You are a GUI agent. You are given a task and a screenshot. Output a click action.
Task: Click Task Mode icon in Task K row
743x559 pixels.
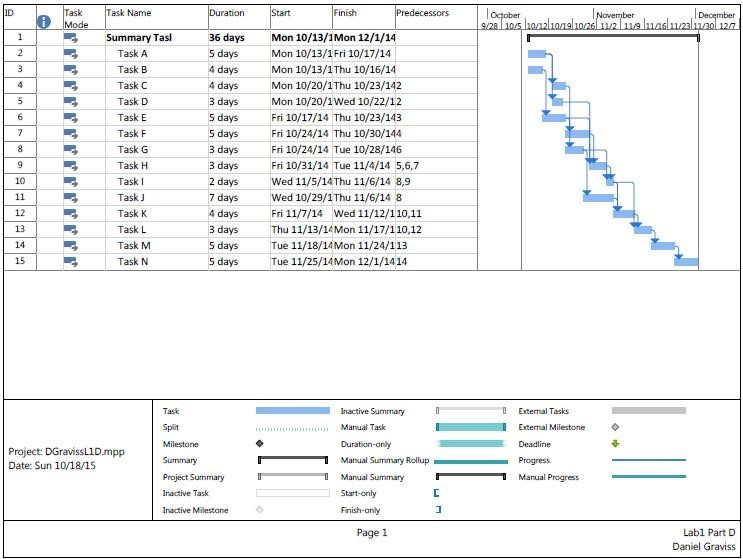pyautogui.click(x=71, y=214)
